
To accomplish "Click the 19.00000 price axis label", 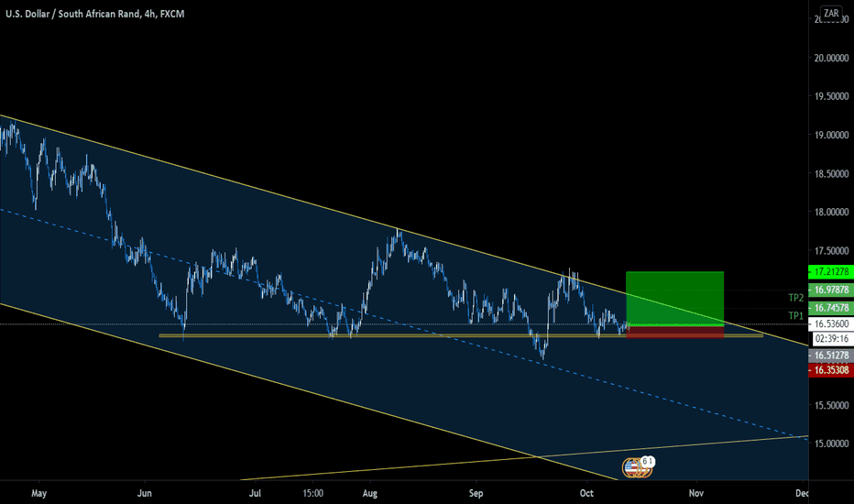I will pyautogui.click(x=831, y=135).
